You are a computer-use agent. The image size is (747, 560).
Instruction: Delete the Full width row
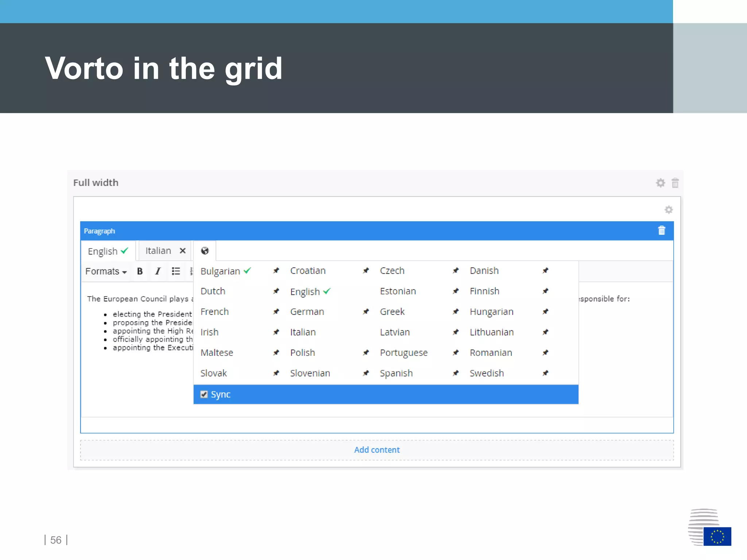pos(675,183)
